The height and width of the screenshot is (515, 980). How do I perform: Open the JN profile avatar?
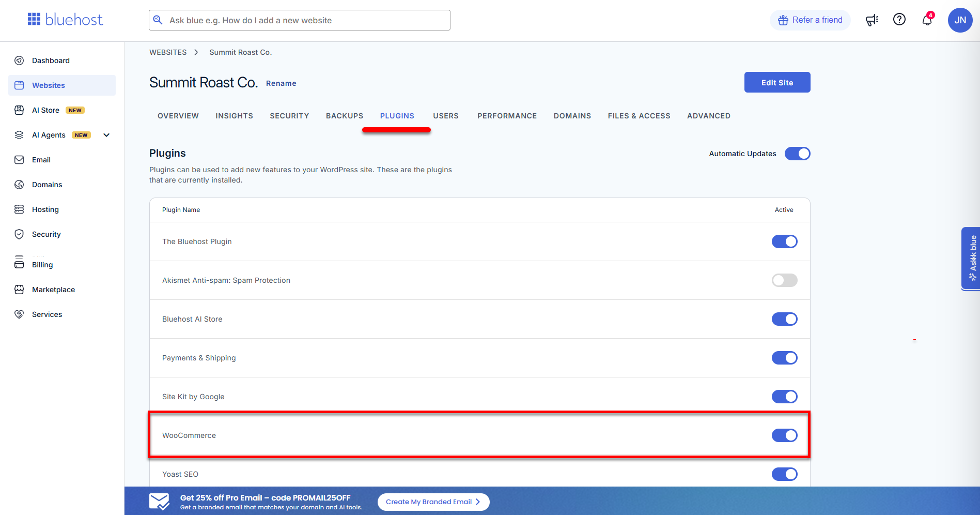[x=960, y=20]
